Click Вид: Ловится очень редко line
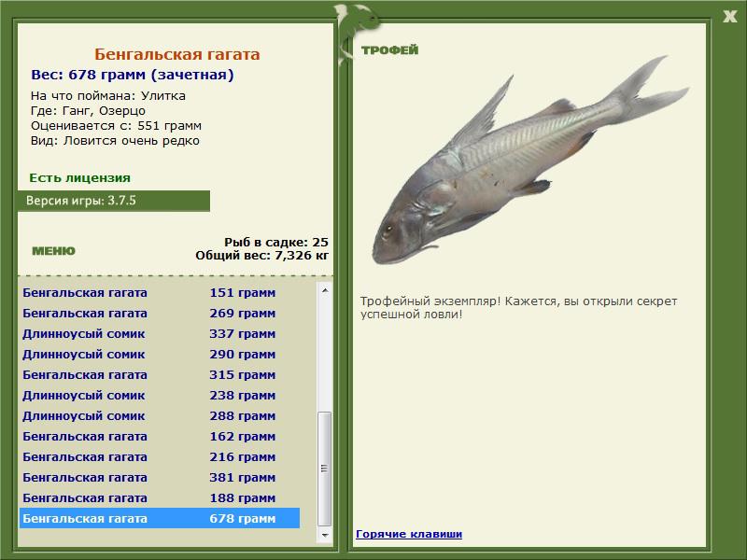 tap(115, 141)
